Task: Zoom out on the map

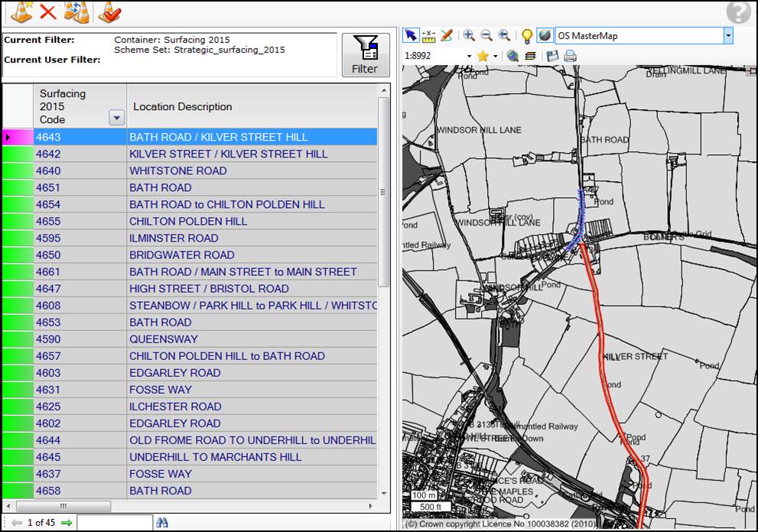Action: (x=486, y=35)
